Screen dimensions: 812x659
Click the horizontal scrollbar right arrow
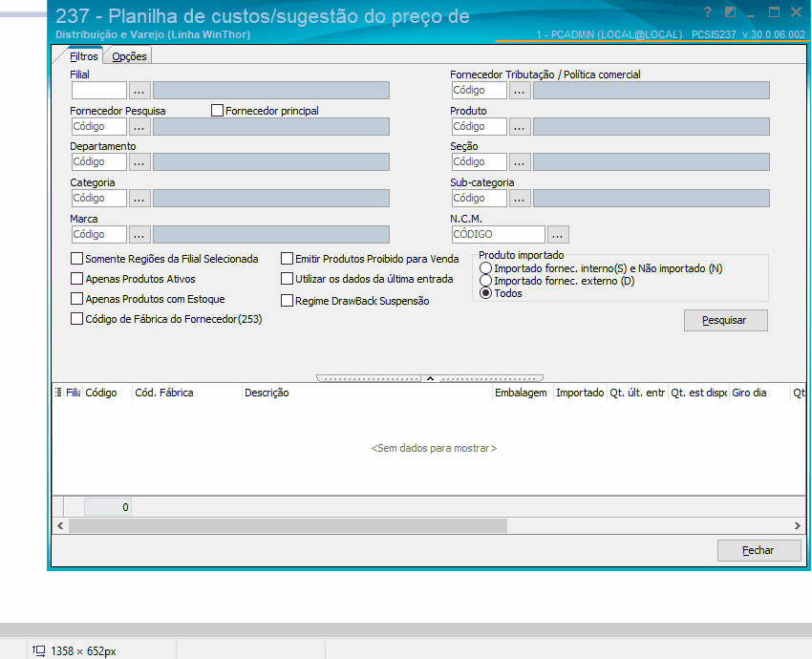pyautogui.click(x=798, y=526)
